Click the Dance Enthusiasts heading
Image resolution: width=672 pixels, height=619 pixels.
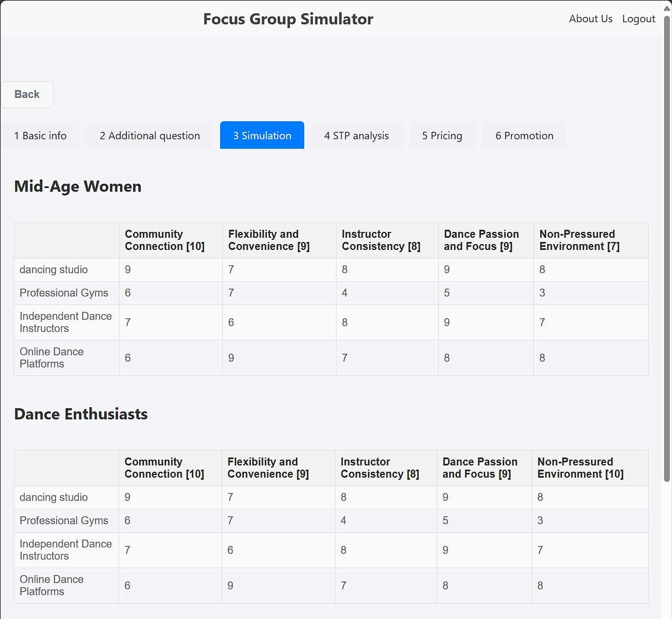[x=81, y=414]
